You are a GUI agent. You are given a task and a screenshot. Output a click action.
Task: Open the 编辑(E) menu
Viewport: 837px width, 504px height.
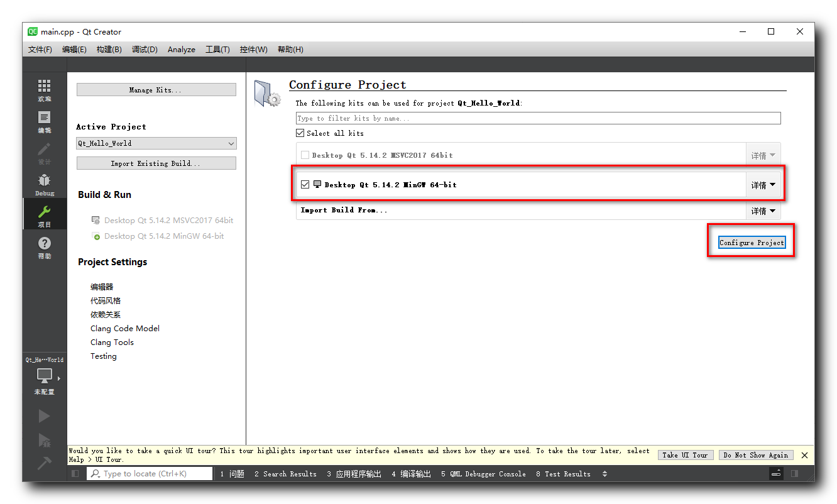point(74,50)
